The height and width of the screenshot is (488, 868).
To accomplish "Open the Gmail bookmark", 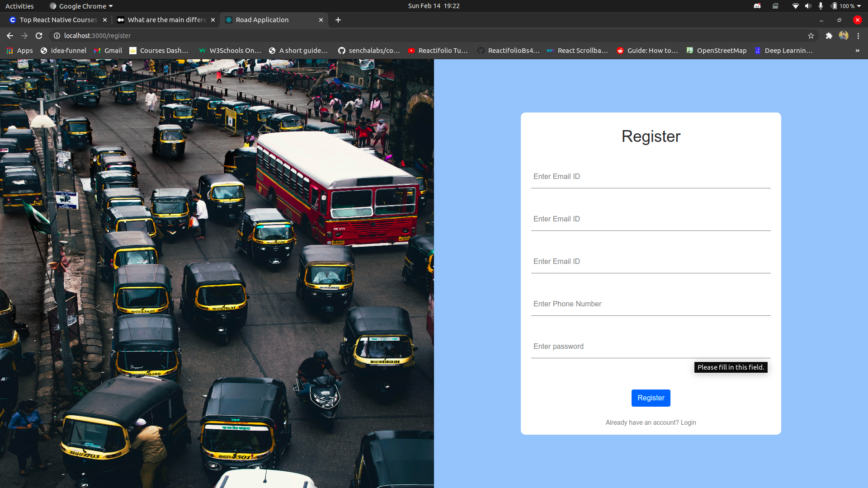I will click(x=108, y=51).
